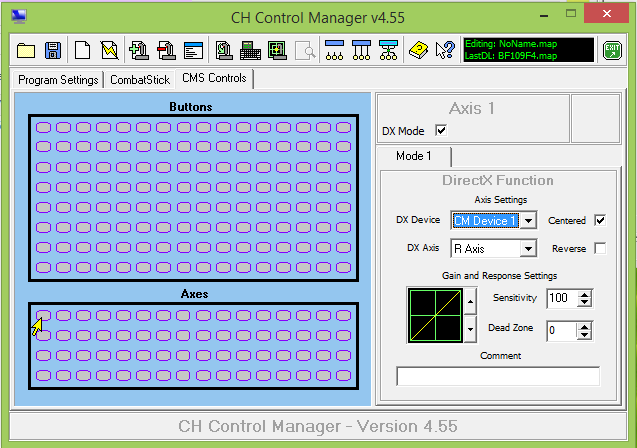Click into the Comment text field
Image resolution: width=637 pixels, height=448 pixels.
click(498, 376)
